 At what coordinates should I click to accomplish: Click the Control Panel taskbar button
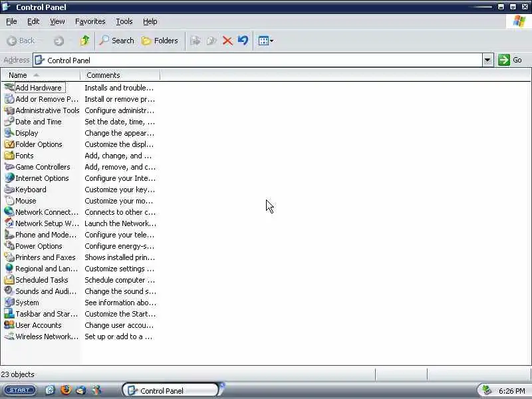click(x=171, y=390)
